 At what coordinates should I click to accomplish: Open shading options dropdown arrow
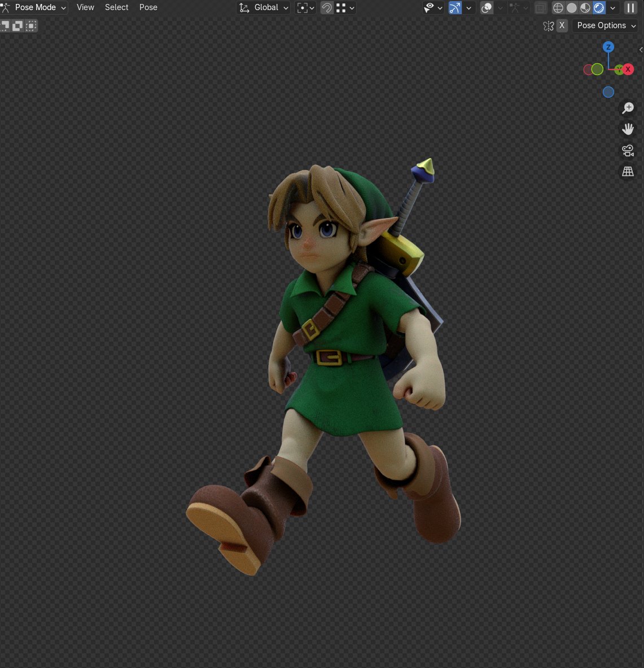coord(612,8)
